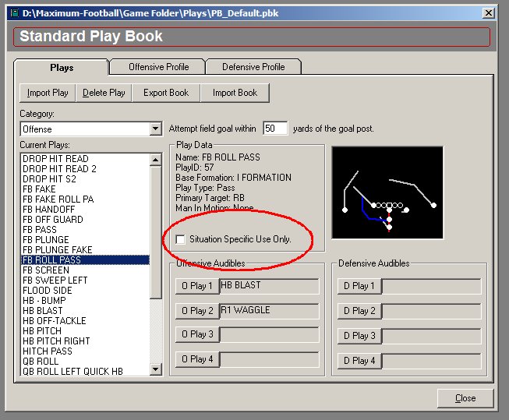Click the D Play 1 button

359,286
